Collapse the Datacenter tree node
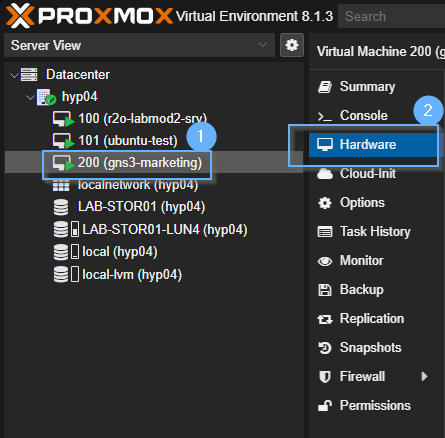Viewport: 445px width, 438px height. click(x=14, y=75)
